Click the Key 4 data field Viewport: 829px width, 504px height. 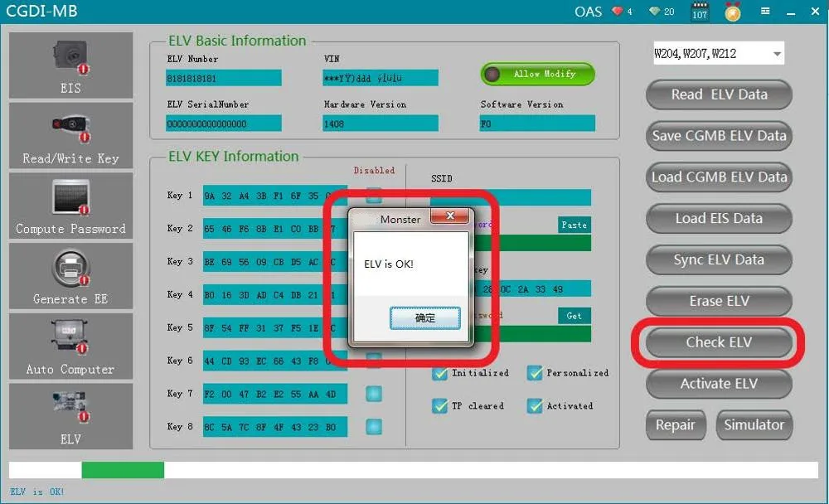pyautogui.click(x=275, y=294)
